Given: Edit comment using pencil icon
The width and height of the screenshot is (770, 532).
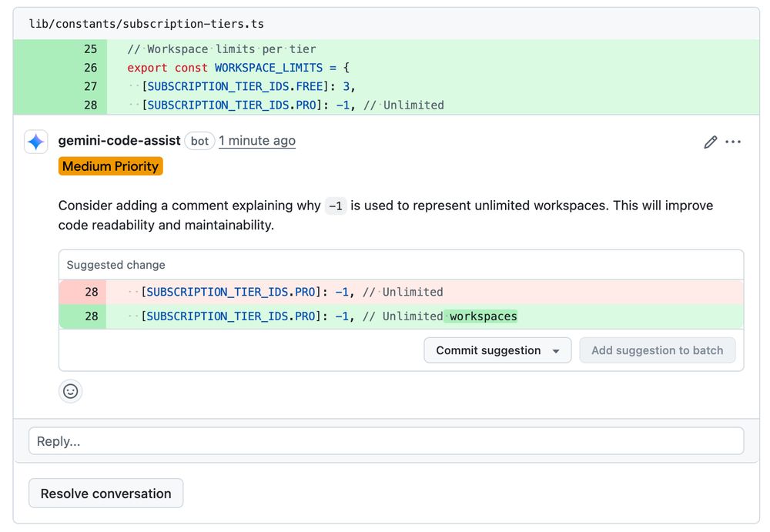Looking at the screenshot, I should [x=710, y=142].
